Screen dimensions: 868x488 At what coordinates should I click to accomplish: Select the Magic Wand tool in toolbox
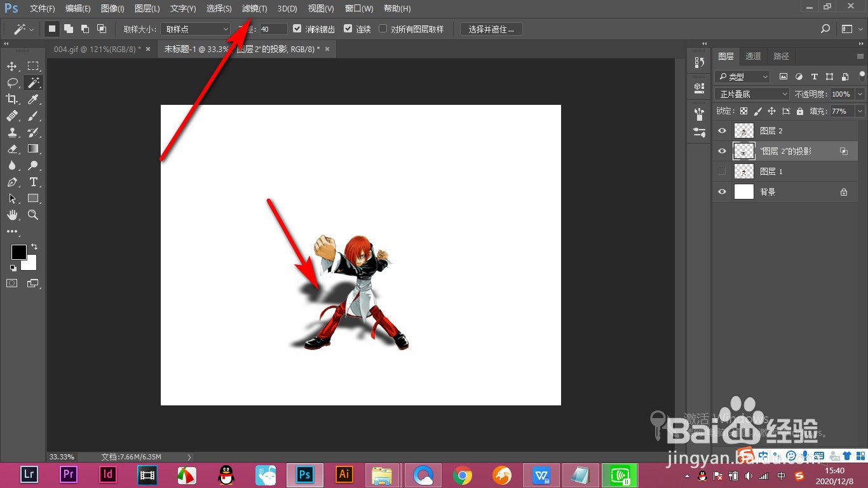(33, 83)
